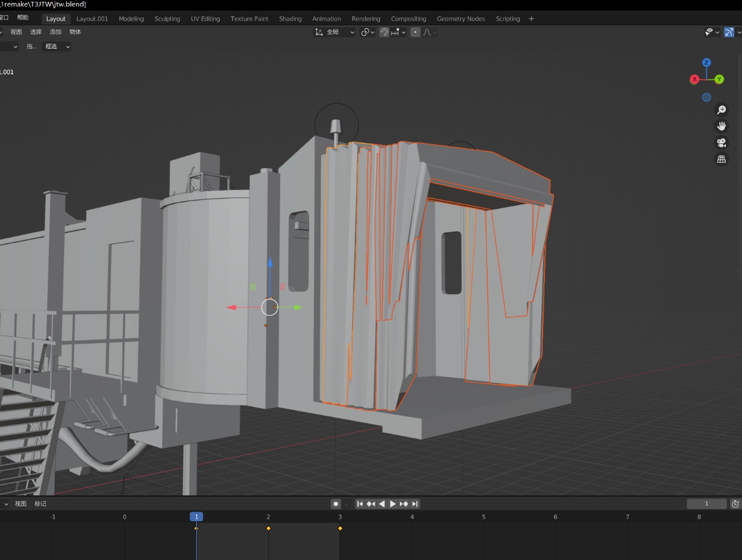Screen dimensions: 742x560
Task: Toggle the show gizmo button
Action: point(730,32)
